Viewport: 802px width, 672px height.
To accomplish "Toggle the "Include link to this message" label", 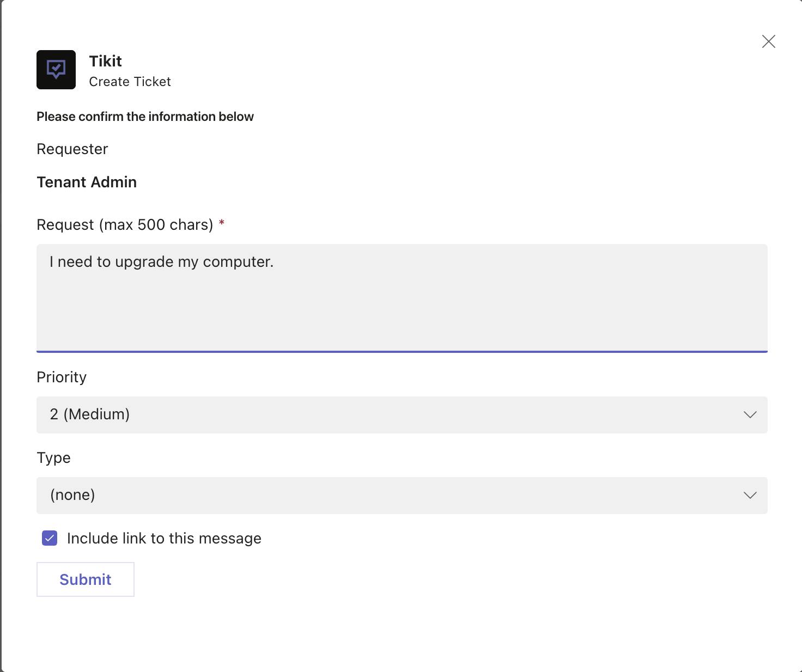I will (164, 539).
